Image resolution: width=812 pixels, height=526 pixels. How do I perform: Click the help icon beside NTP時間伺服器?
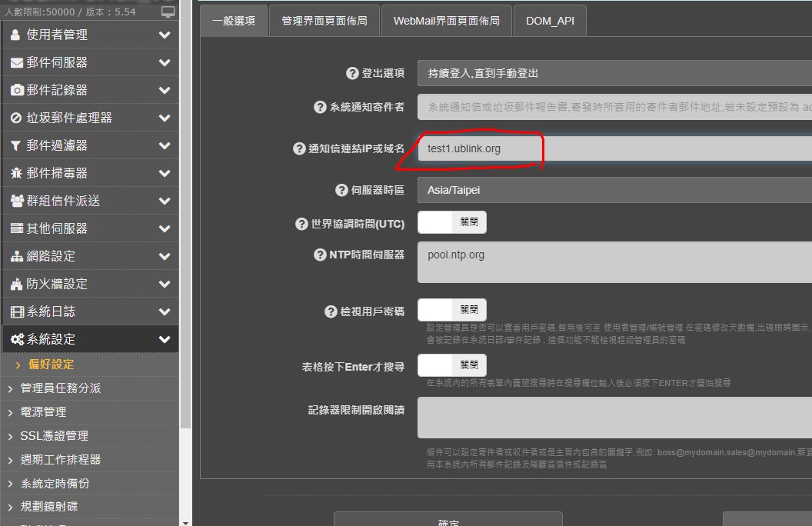coord(320,255)
